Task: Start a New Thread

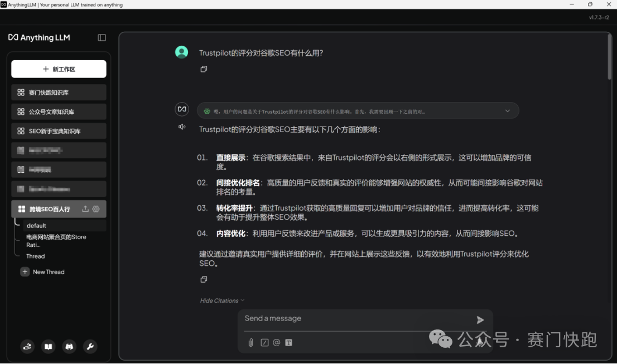Action: 42,272
